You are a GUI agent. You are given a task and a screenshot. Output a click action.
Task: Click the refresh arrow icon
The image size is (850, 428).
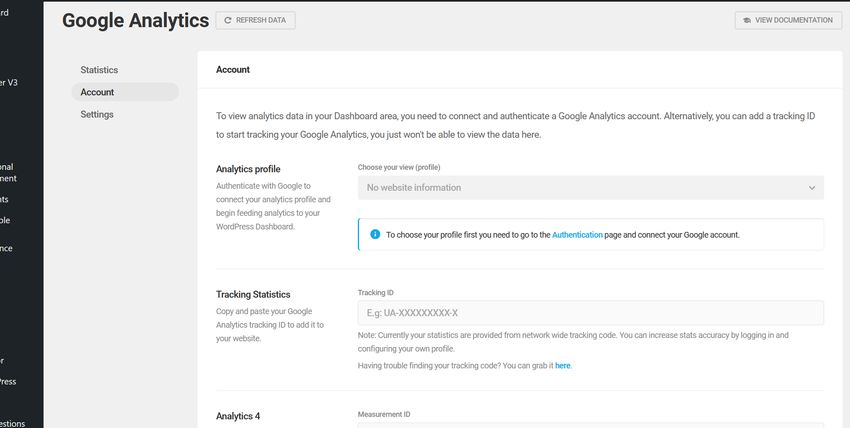pos(228,20)
